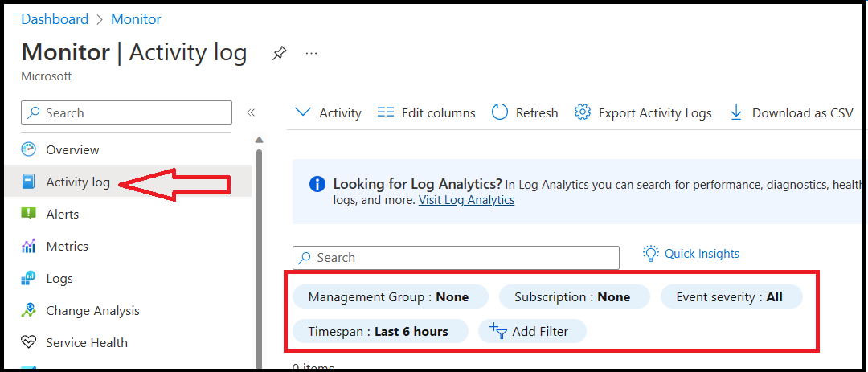Download the log as CSV
Image resolution: width=868 pixels, height=372 pixels.
coord(792,113)
